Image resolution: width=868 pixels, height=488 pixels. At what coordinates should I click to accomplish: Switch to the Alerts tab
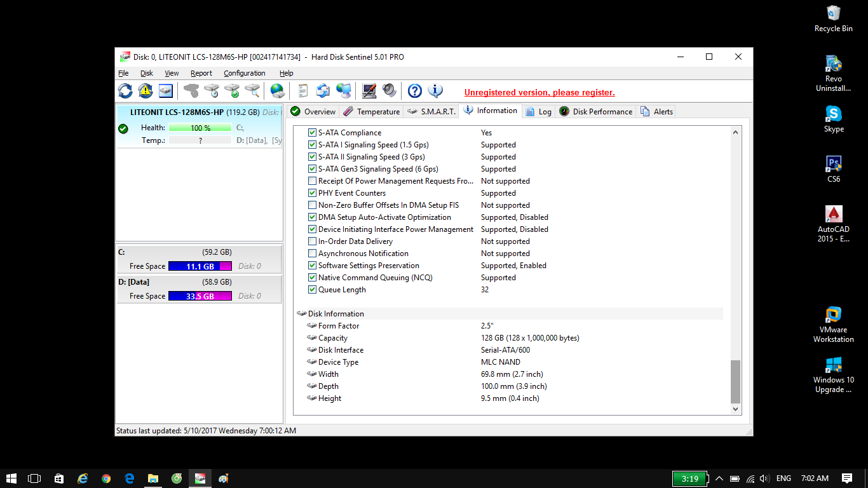click(x=656, y=112)
